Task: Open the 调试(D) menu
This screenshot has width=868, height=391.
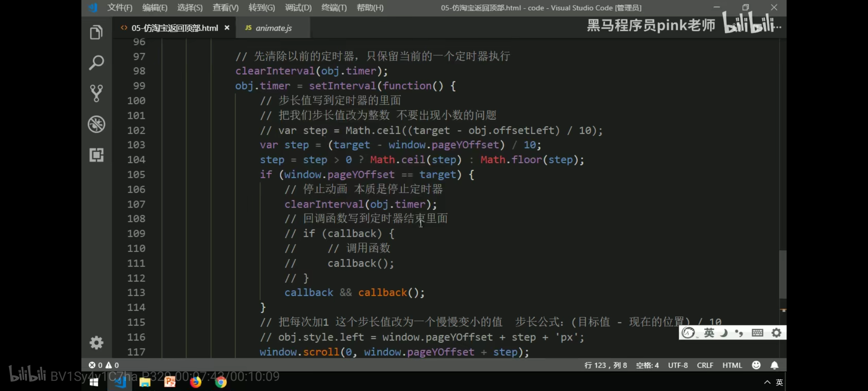Action: coord(298,8)
